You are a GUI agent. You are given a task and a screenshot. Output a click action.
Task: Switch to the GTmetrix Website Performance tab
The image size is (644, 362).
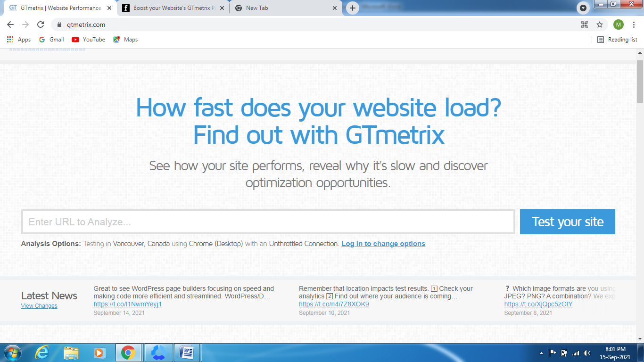click(60, 8)
